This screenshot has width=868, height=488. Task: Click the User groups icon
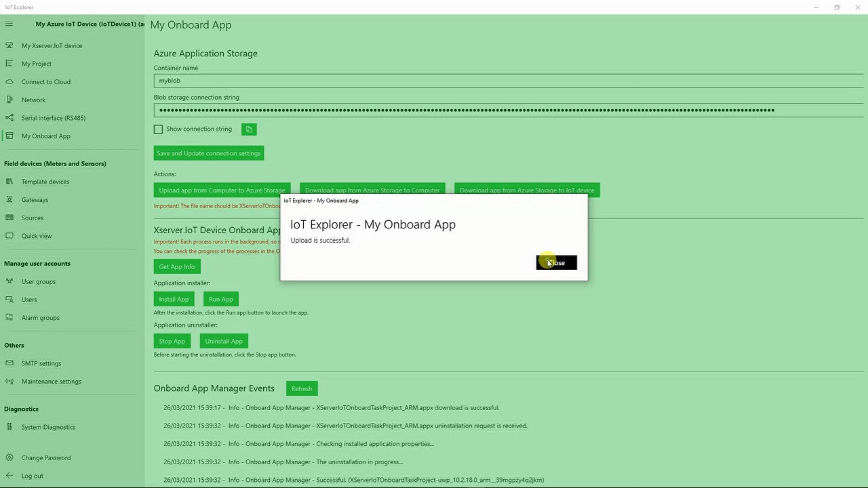pos(9,281)
